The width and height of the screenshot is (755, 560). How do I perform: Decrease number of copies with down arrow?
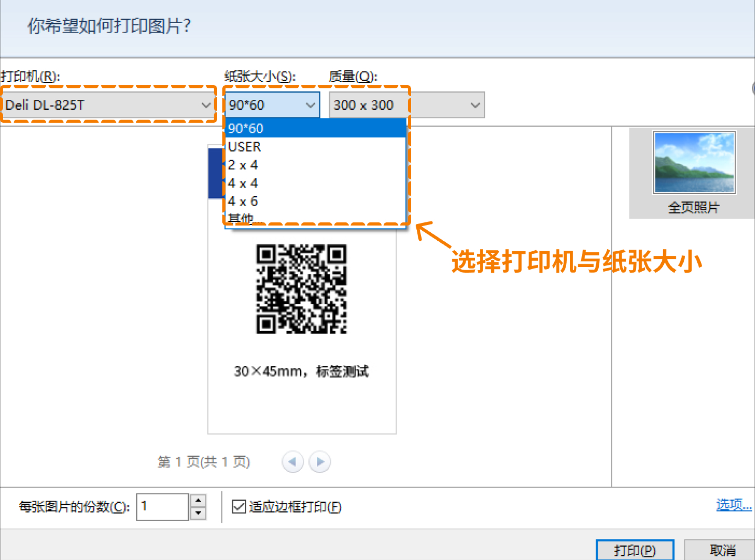click(x=198, y=513)
